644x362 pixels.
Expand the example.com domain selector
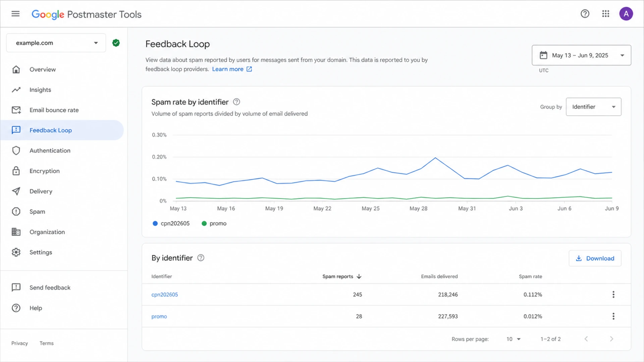pos(56,43)
